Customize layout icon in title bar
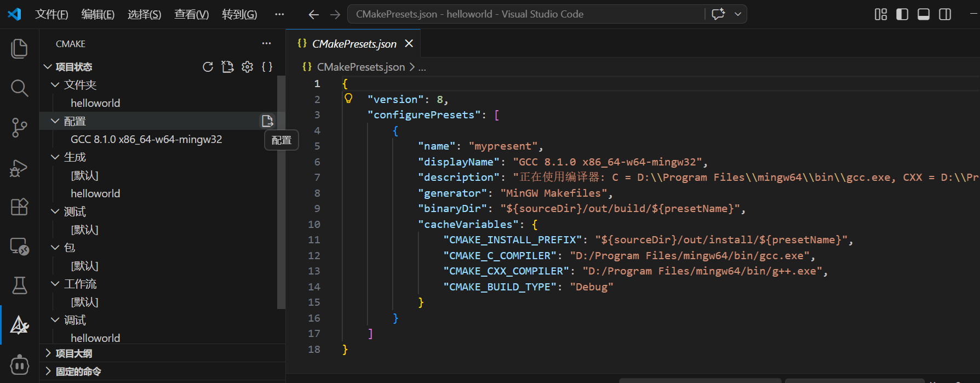 [x=881, y=14]
